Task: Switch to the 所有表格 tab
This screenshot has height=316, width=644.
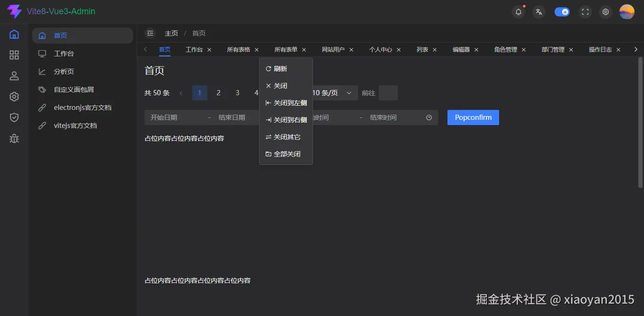Action: pyautogui.click(x=239, y=49)
